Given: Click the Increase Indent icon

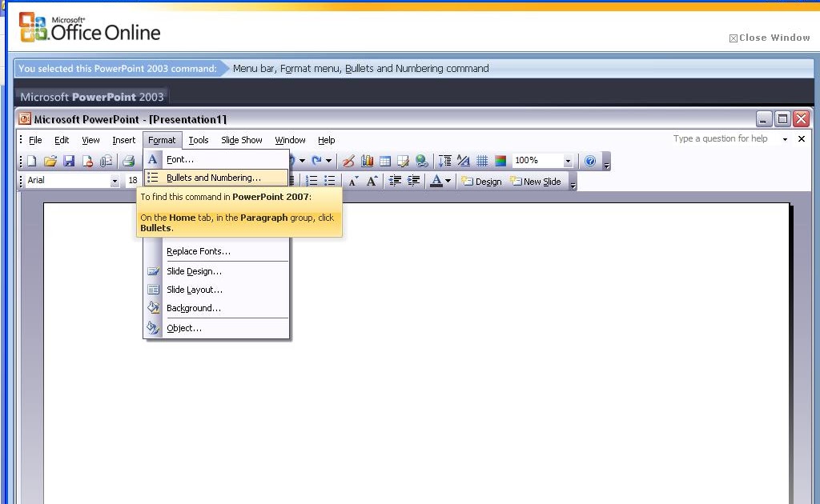Looking at the screenshot, I should (414, 181).
